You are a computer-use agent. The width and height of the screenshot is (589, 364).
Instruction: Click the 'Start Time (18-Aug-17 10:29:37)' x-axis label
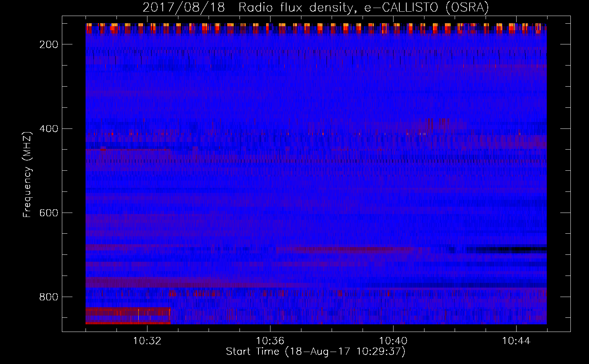[x=316, y=352]
